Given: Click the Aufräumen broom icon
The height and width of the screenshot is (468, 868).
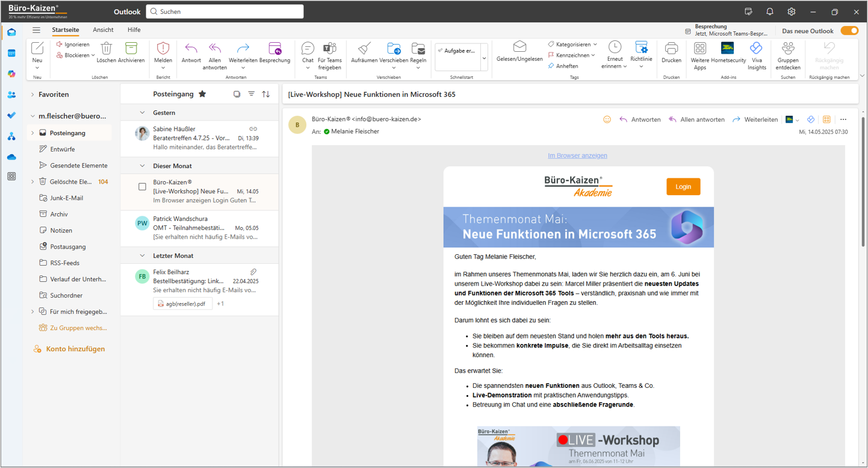Looking at the screenshot, I should [364, 48].
